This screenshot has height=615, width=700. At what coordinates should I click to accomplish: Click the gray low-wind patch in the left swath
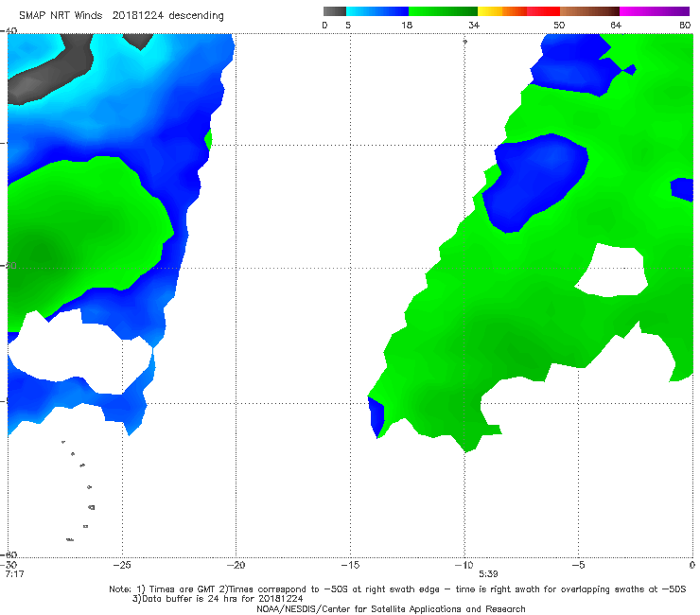coord(51,72)
